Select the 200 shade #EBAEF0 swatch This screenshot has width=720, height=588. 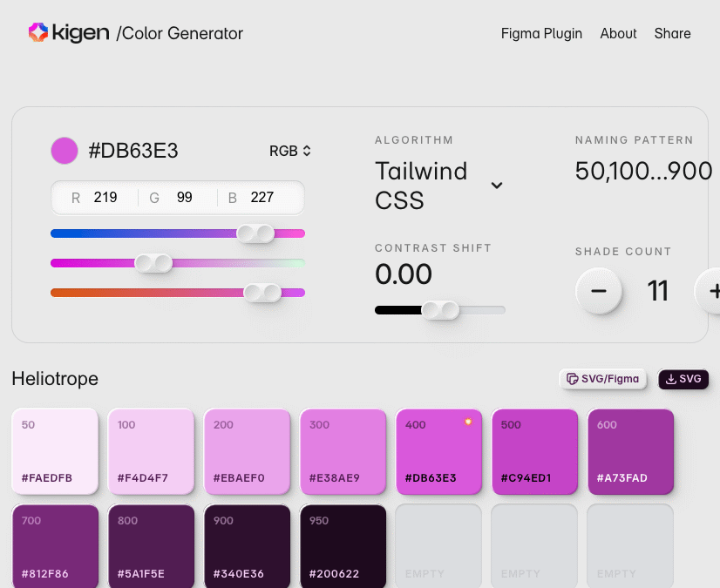tap(247, 452)
